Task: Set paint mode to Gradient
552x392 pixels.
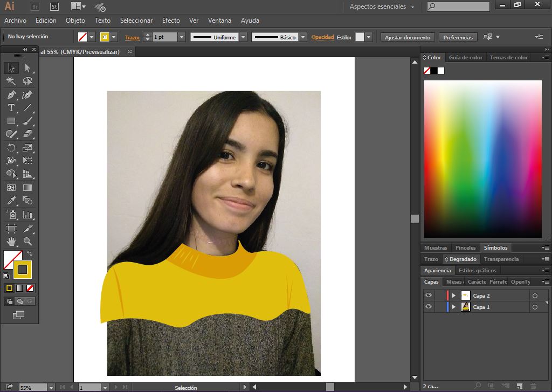Action: [x=20, y=288]
